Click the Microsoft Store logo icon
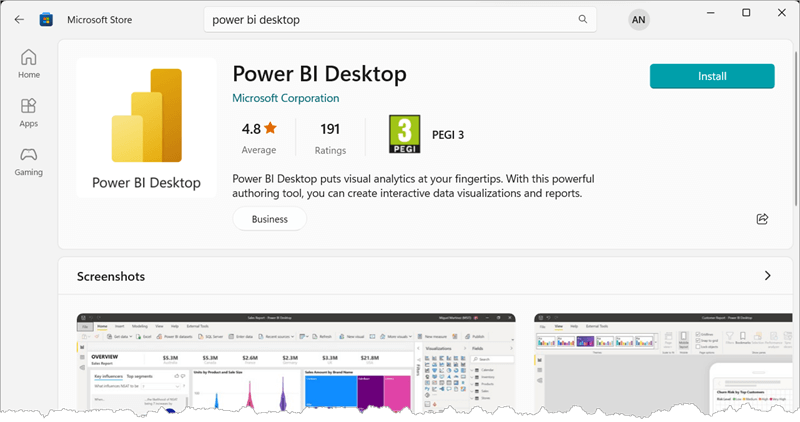This screenshot has width=800, height=422. coord(46,19)
